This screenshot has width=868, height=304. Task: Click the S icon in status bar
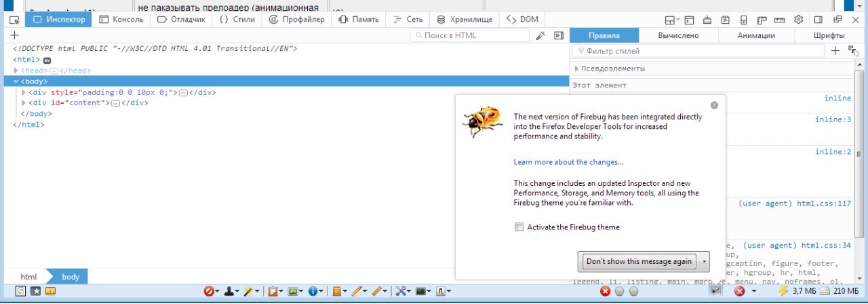[x=21, y=292]
